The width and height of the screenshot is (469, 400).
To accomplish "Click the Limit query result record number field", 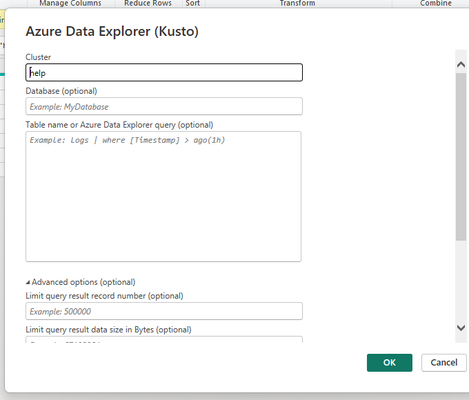I will [164, 311].
